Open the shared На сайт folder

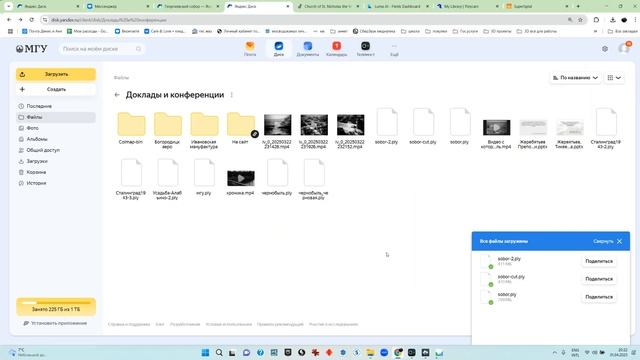[x=241, y=127]
